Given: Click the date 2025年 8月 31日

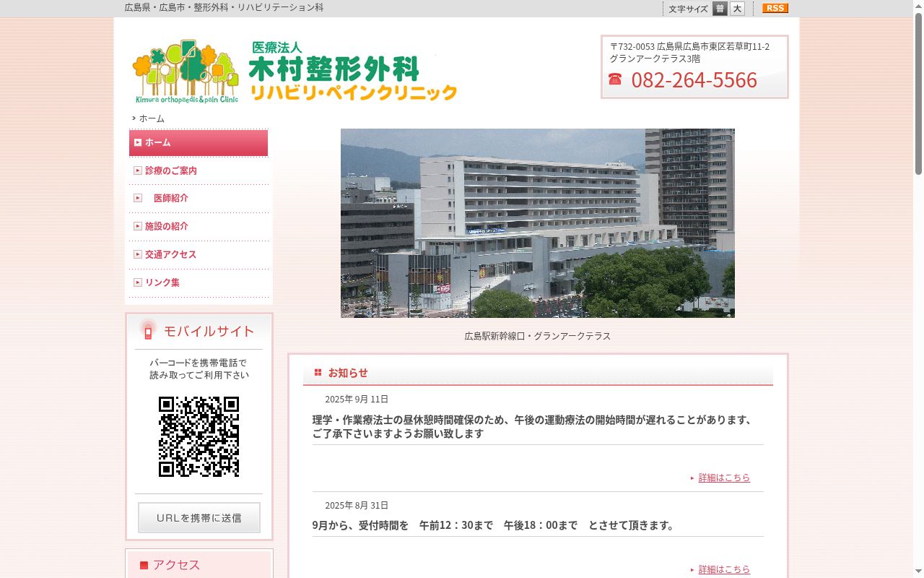Looking at the screenshot, I should point(357,506).
